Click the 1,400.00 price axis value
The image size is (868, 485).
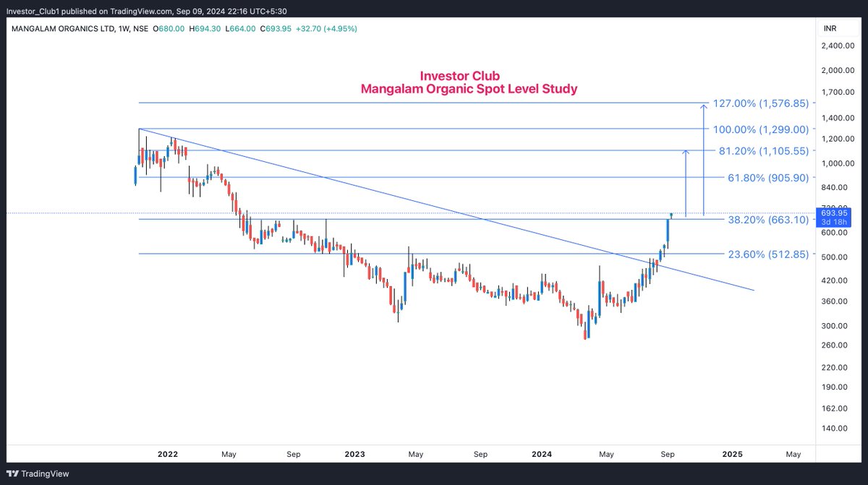839,118
